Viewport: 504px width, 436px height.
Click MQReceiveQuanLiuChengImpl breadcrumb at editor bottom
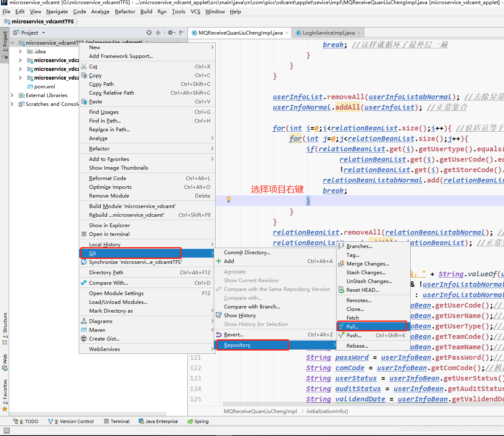(x=260, y=411)
